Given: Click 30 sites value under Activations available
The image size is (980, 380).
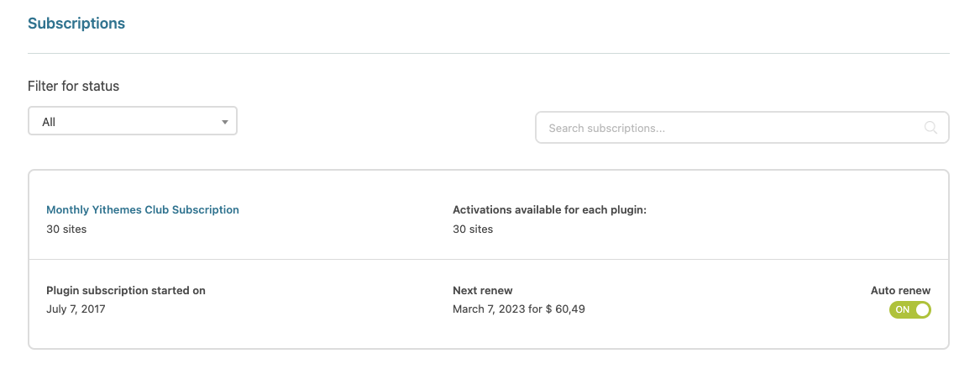Looking at the screenshot, I should pyautogui.click(x=473, y=230).
